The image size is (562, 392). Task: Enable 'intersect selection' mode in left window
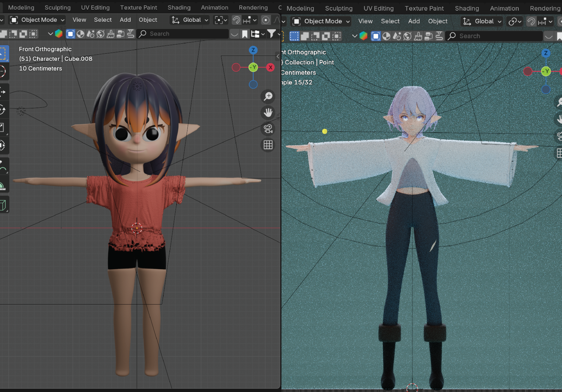[x=33, y=34]
